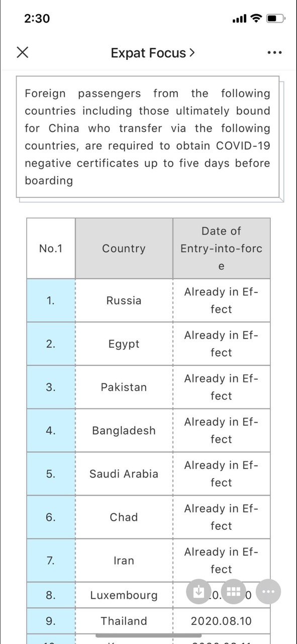Tap the Wi-Fi icon in status bar

coord(256,19)
